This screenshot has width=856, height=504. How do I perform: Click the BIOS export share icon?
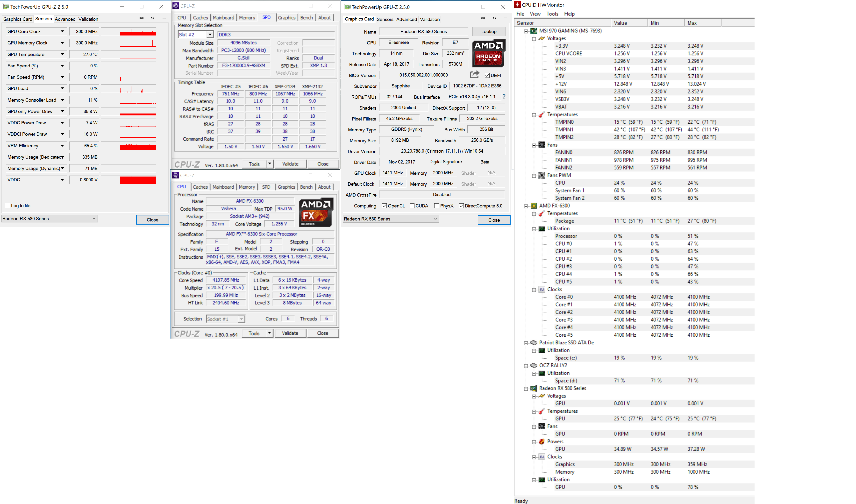pos(475,74)
